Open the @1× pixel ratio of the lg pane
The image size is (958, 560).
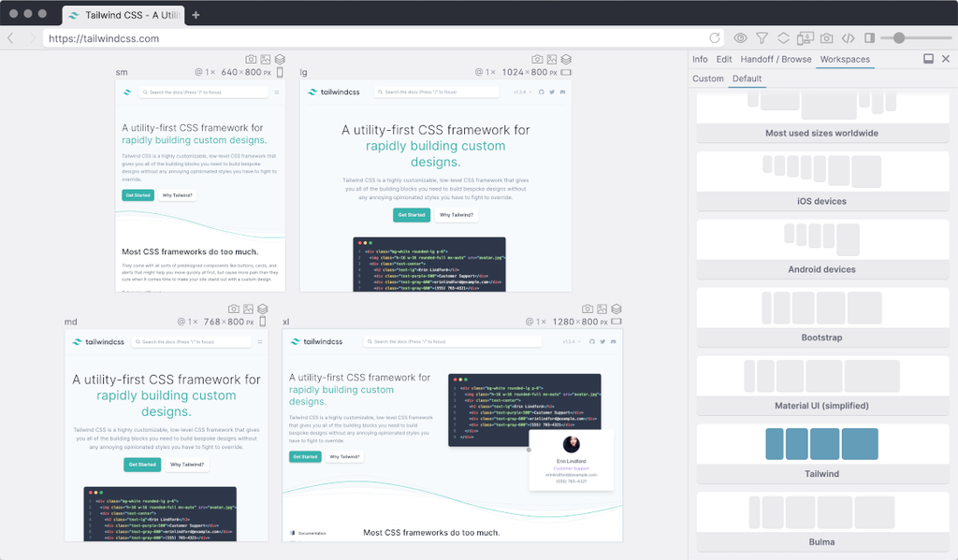coord(486,72)
